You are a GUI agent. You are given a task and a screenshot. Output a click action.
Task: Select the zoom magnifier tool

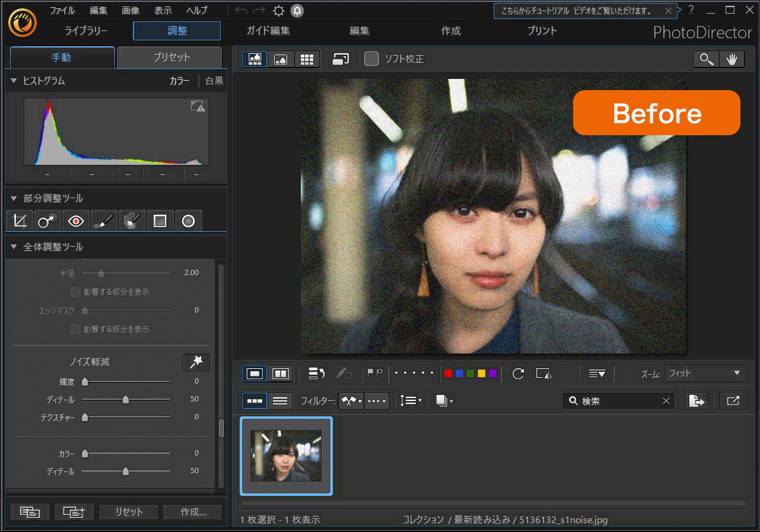click(x=705, y=59)
